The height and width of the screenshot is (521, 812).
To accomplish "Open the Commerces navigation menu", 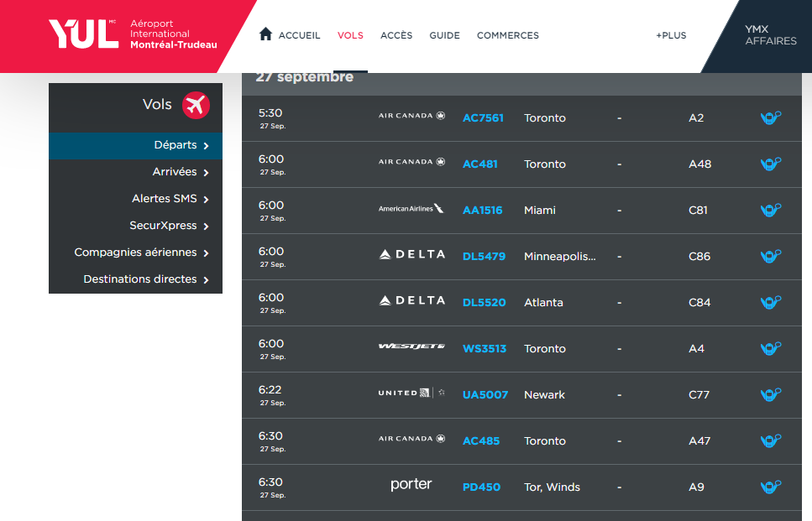I will point(507,35).
